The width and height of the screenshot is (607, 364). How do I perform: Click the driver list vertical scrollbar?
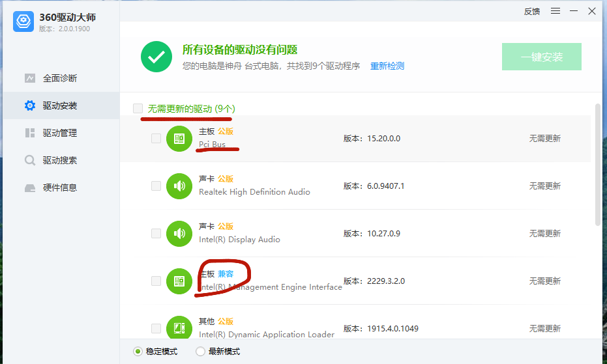coord(598,164)
